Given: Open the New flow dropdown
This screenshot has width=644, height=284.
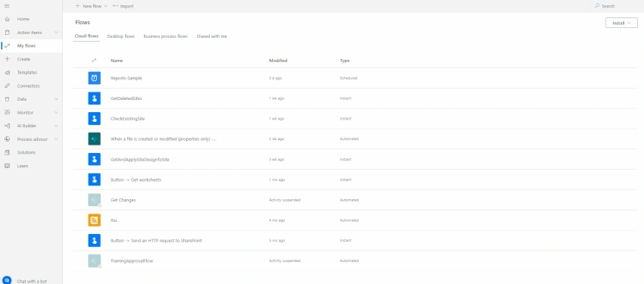Looking at the screenshot, I should 92,6.
